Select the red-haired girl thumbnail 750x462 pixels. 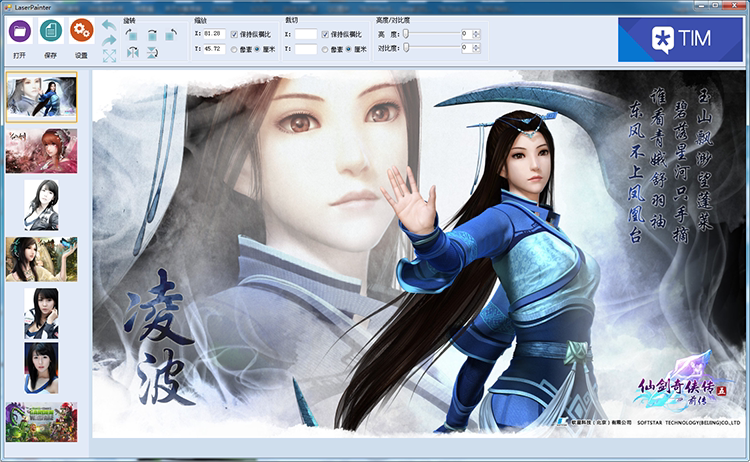click(41, 151)
